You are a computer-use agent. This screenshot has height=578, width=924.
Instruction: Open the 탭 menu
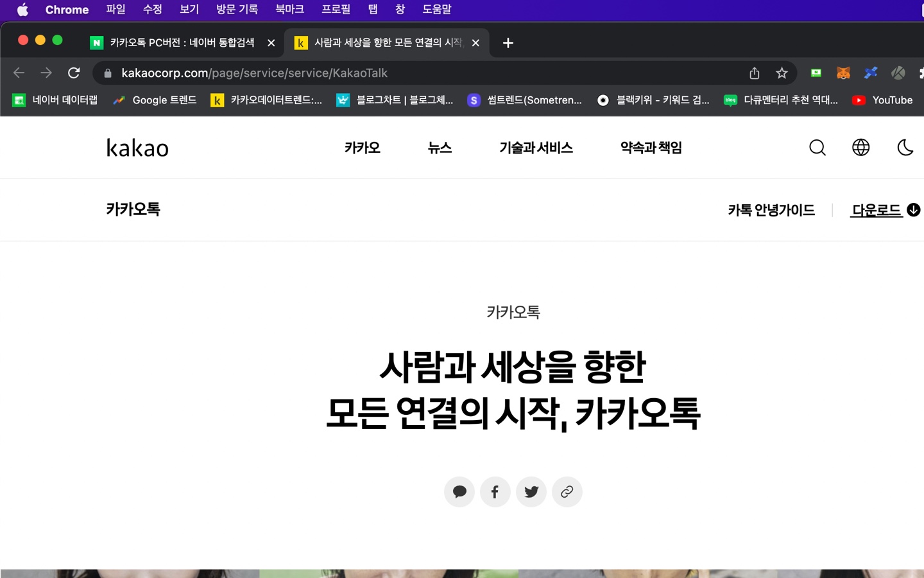coord(373,10)
